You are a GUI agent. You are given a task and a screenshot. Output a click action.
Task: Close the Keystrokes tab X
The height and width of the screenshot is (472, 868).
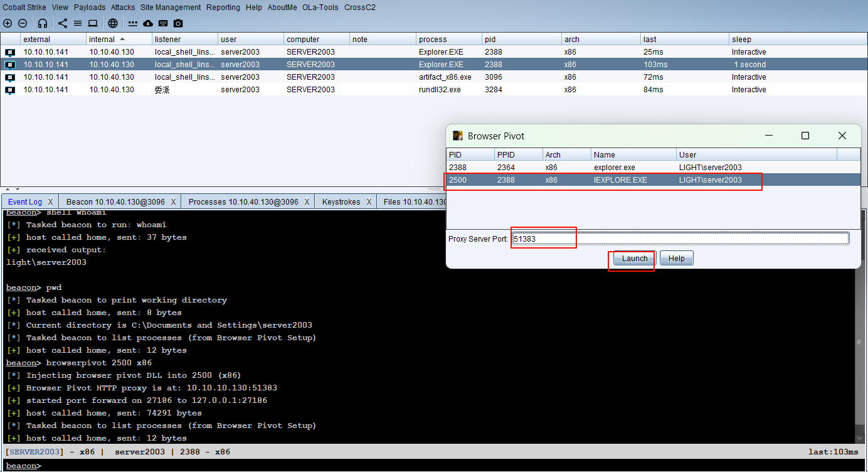click(x=369, y=202)
